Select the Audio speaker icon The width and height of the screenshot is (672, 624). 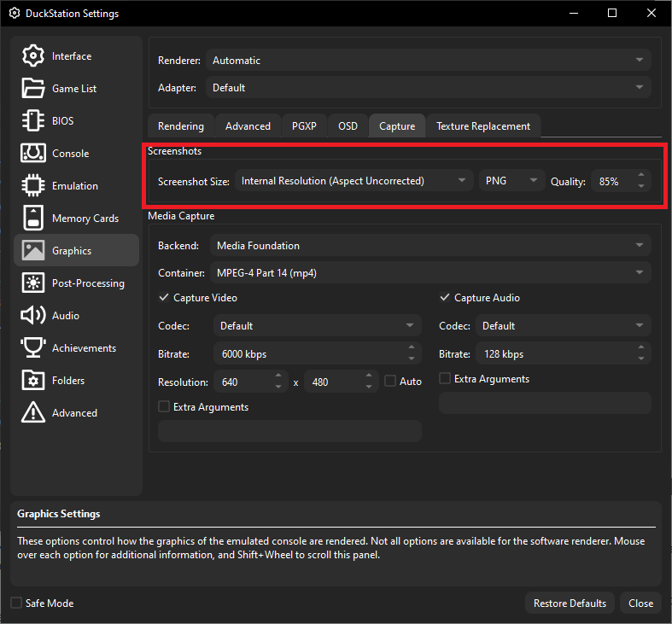coord(33,315)
